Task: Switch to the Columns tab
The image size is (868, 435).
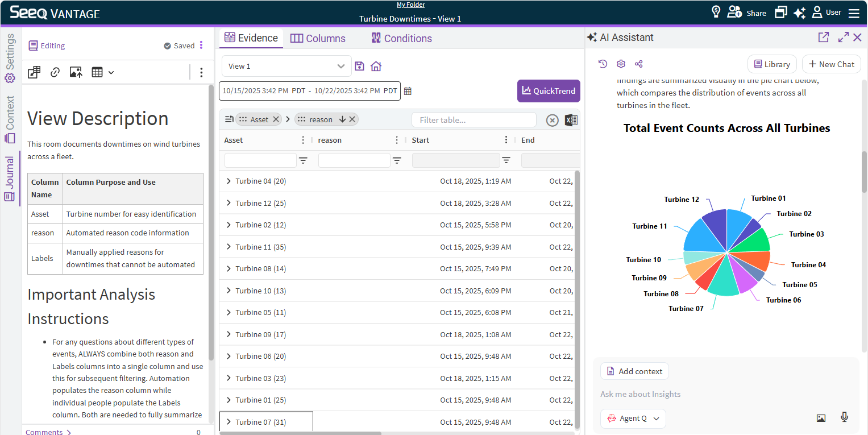Action: coord(318,38)
